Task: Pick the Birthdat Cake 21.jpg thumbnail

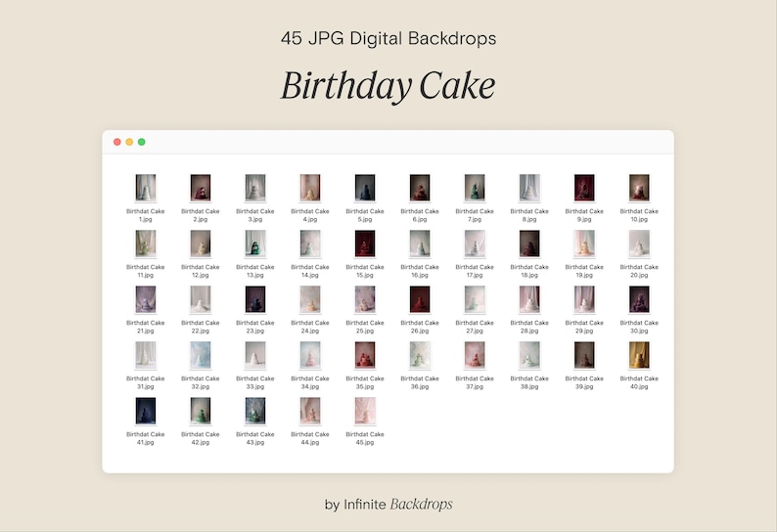Action: tap(146, 299)
